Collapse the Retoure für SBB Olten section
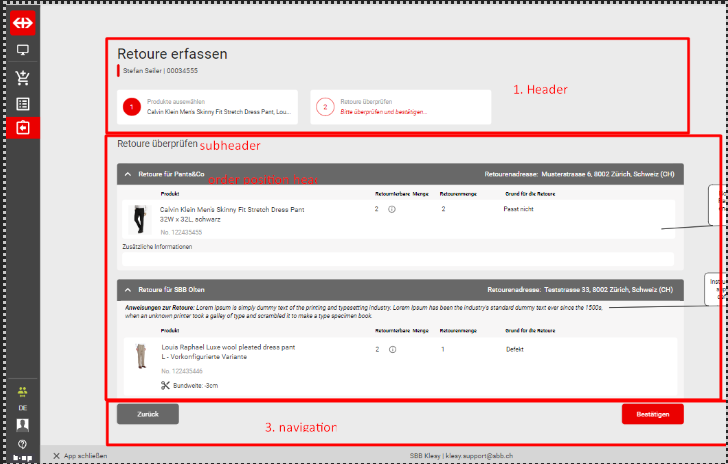Image resolution: width=728 pixels, height=464 pixels. (x=128, y=290)
